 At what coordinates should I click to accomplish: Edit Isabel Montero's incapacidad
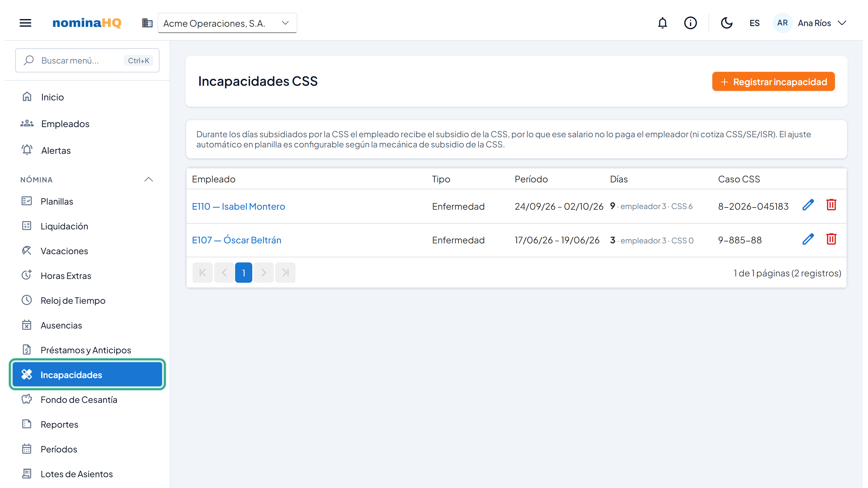click(808, 205)
